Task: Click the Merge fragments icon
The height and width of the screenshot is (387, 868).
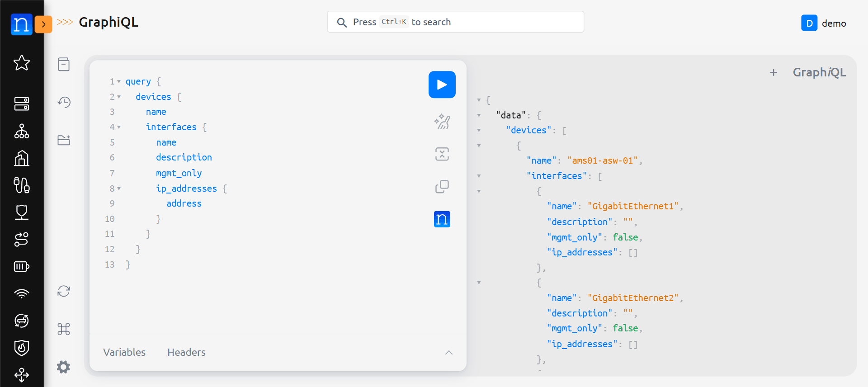Action: coord(442,154)
